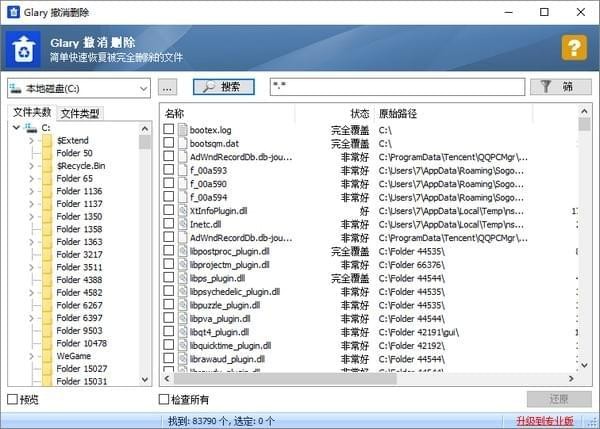Image resolution: width=600 pixels, height=429 pixels.
Task: Click the file list horizontal scrollbar thumb
Action: coord(285,379)
